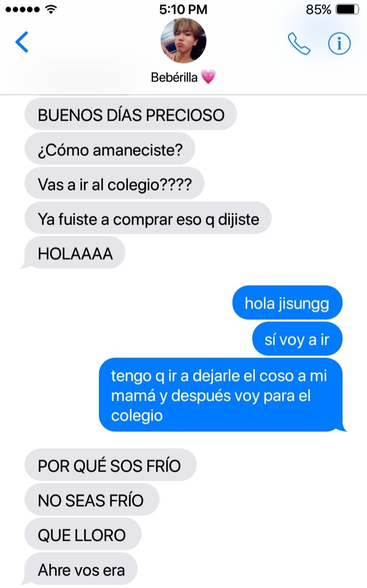Open Bebérilla contact name

(x=174, y=77)
